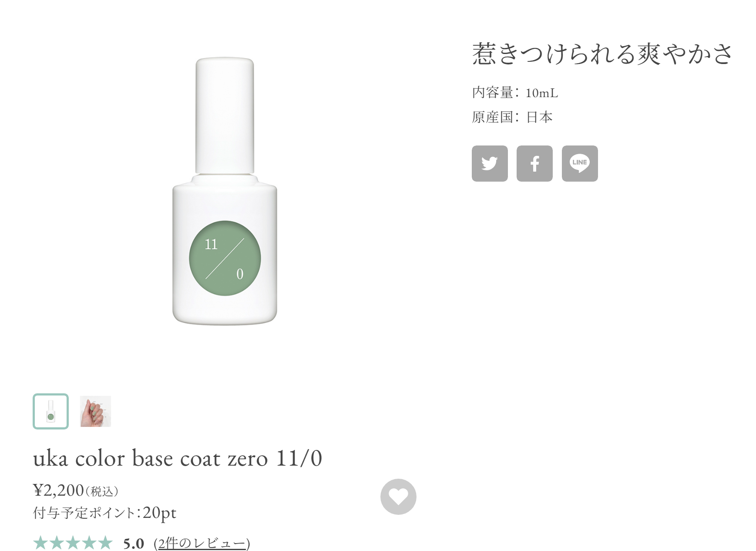The image size is (756, 551).
Task: Share the product on Twitter
Action: [490, 163]
